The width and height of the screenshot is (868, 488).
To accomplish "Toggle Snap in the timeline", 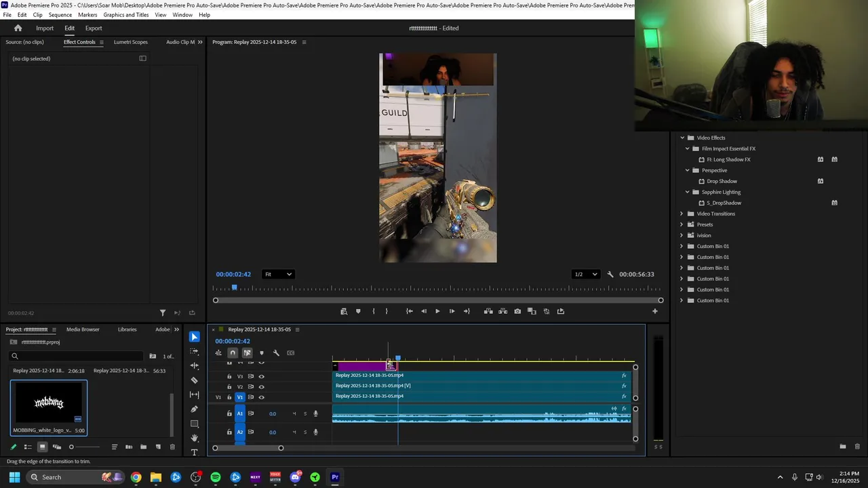I will (x=233, y=352).
